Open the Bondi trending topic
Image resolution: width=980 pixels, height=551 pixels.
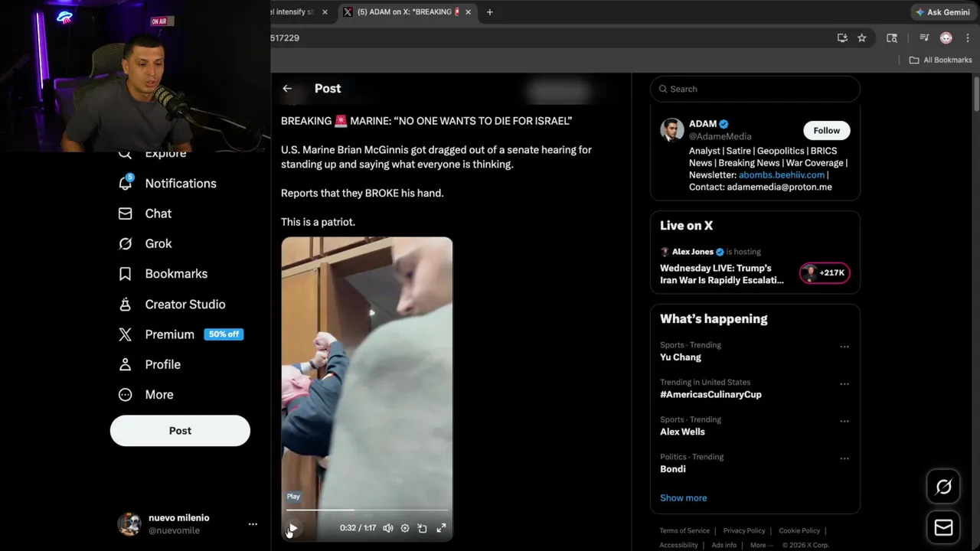tap(673, 469)
